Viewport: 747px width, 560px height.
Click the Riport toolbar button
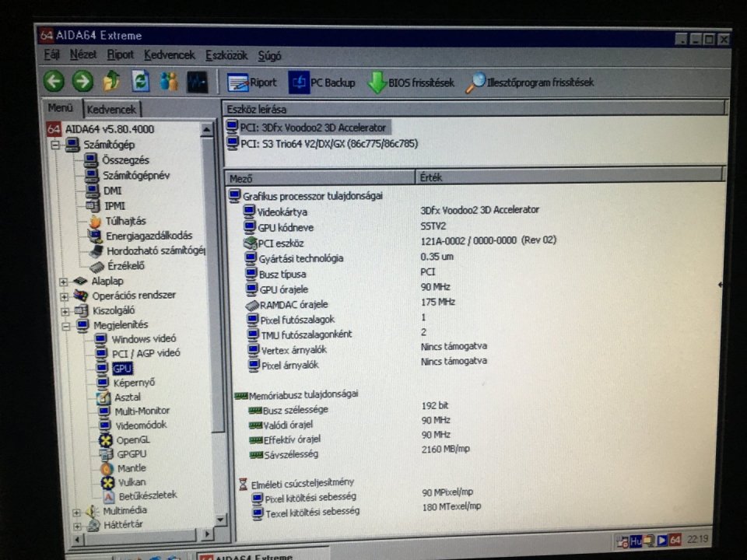251,82
